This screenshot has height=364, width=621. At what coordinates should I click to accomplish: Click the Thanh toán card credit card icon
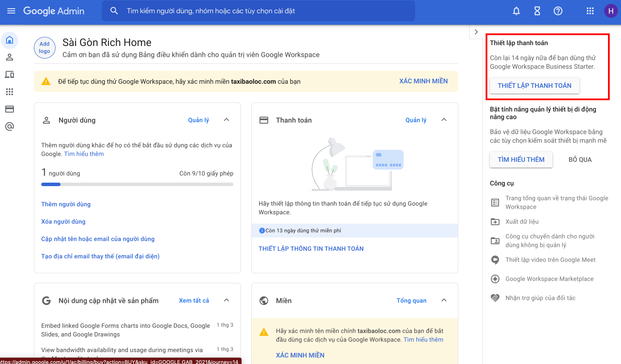click(264, 120)
